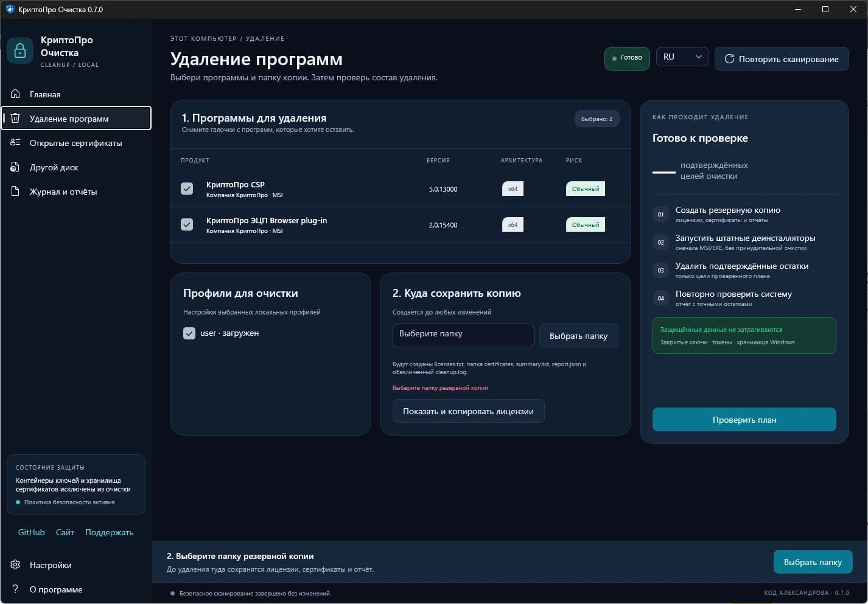
Task: Click Защищённые данные не затрагиваются notice
Action: click(744, 335)
